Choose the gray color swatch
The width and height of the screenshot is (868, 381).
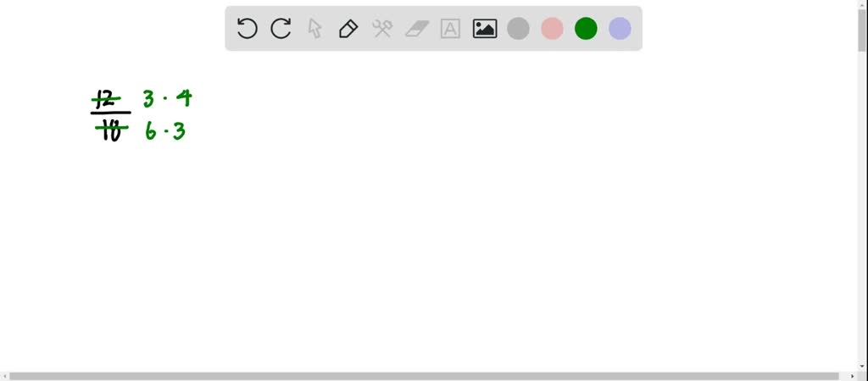(518, 28)
